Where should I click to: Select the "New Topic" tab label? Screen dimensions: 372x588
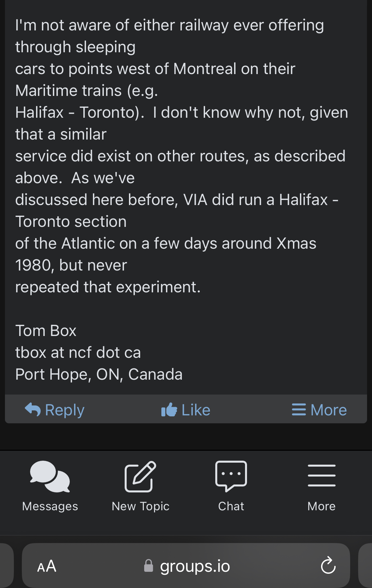141,506
